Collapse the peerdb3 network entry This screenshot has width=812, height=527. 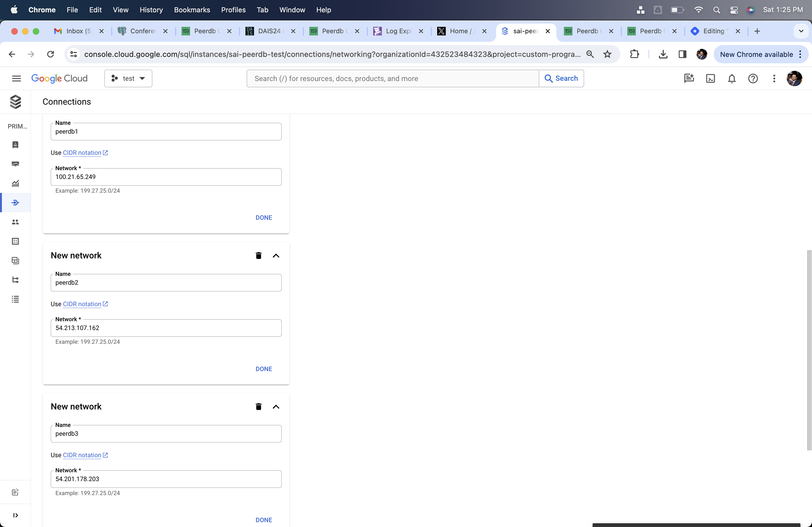pyautogui.click(x=275, y=406)
